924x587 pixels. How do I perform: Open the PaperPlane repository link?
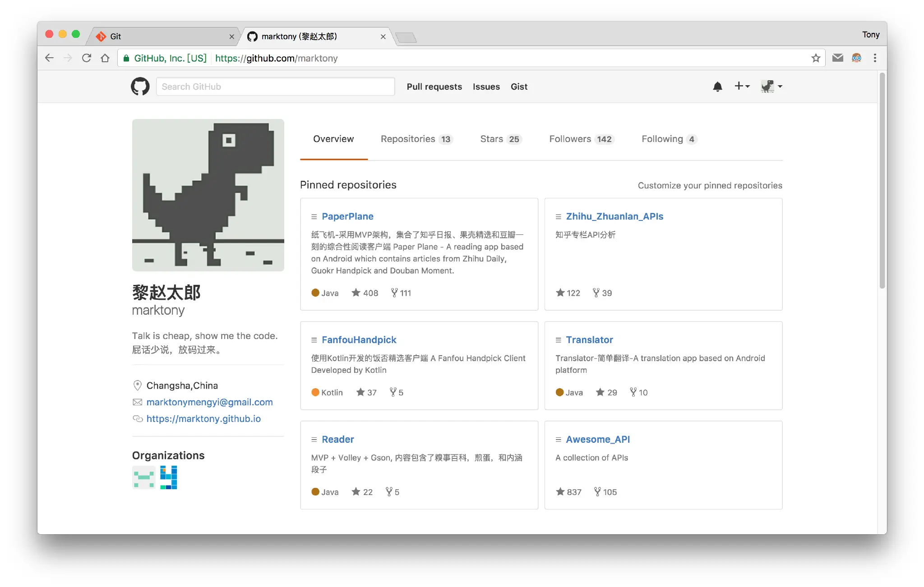pyautogui.click(x=347, y=216)
